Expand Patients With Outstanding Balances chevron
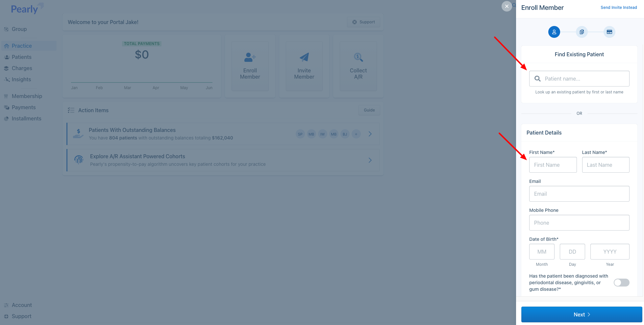644x325 pixels. tap(370, 134)
